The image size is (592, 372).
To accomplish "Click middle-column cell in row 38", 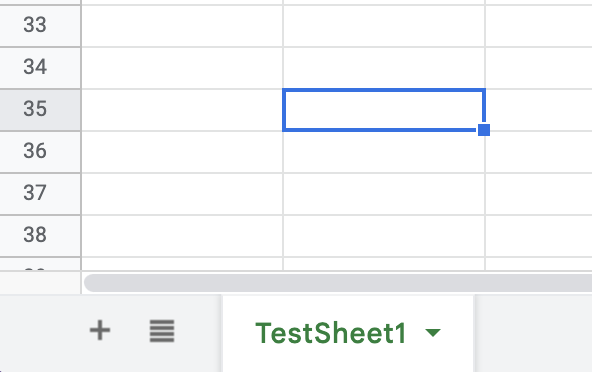I will [x=384, y=236].
